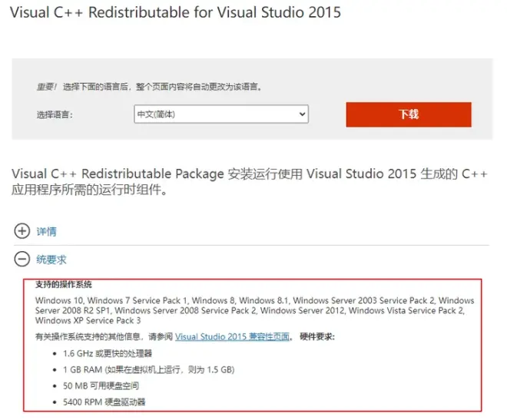
Task: Collapse the 统要求 section minus icon
Action: [22, 259]
